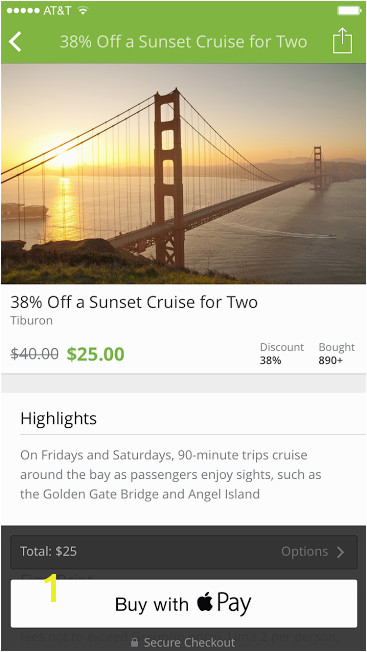Tap the Discount 38% statistic

tap(282, 353)
